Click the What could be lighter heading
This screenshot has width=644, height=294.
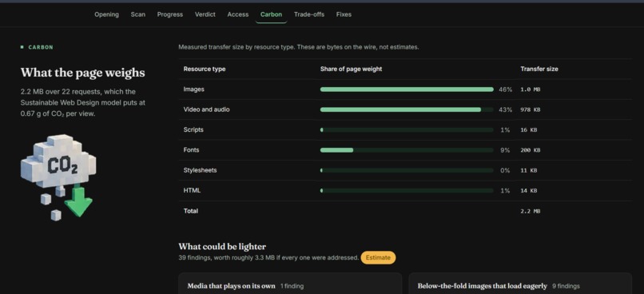click(x=222, y=246)
